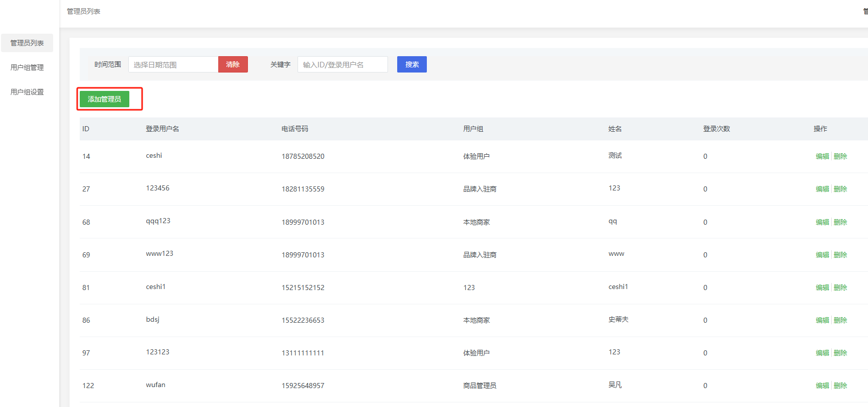The width and height of the screenshot is (868, 407).
Task: Click the 登录次数 column header
Action: [716, 129]
